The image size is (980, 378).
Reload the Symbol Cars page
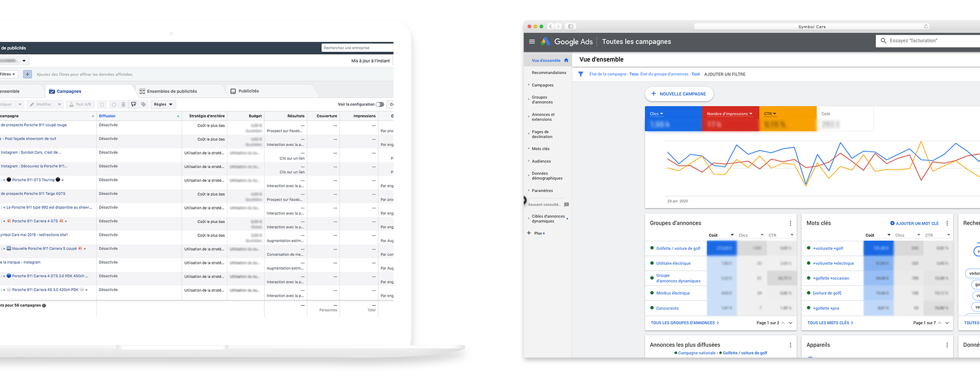click(x=926, y=27)
